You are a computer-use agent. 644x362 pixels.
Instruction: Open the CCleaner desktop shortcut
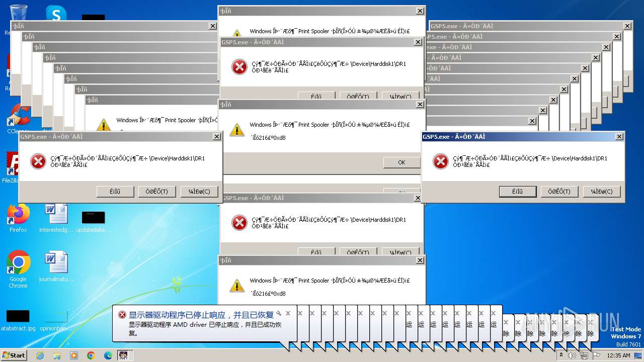pyautogui.click(x=18, y=119)
